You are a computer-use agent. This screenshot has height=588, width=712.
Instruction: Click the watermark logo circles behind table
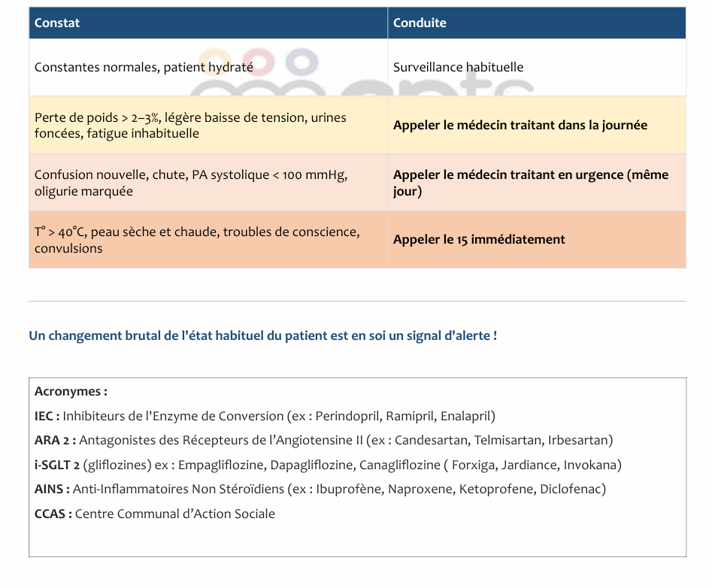tap(259, 62)
